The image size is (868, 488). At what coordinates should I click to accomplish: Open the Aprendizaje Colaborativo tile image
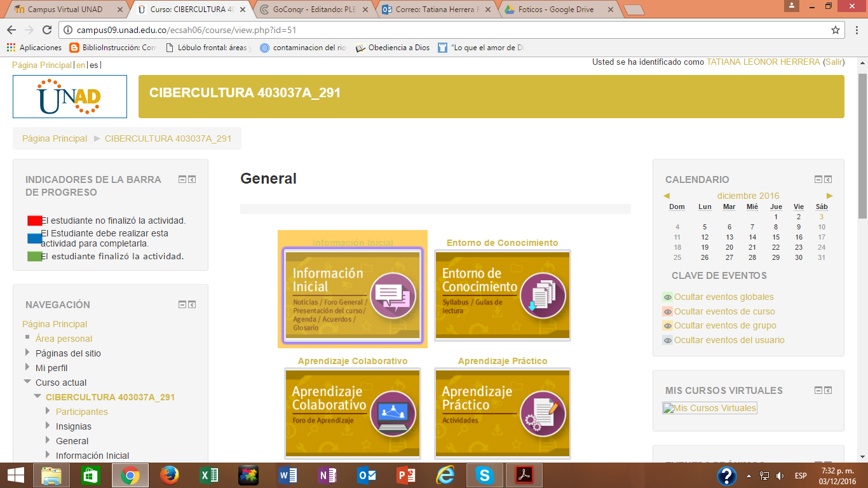tap(353, 413)
